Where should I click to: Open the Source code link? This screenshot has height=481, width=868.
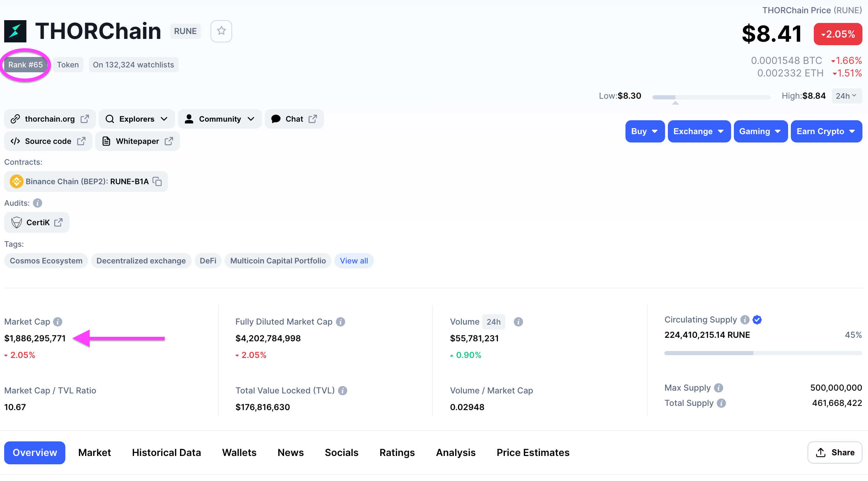pyautogui.click(x=48, y=141)
